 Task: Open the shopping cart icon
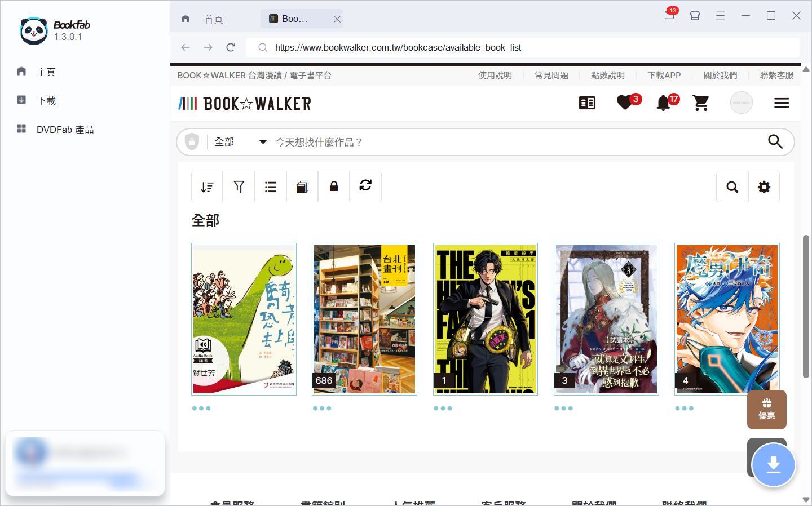[701, 103]
